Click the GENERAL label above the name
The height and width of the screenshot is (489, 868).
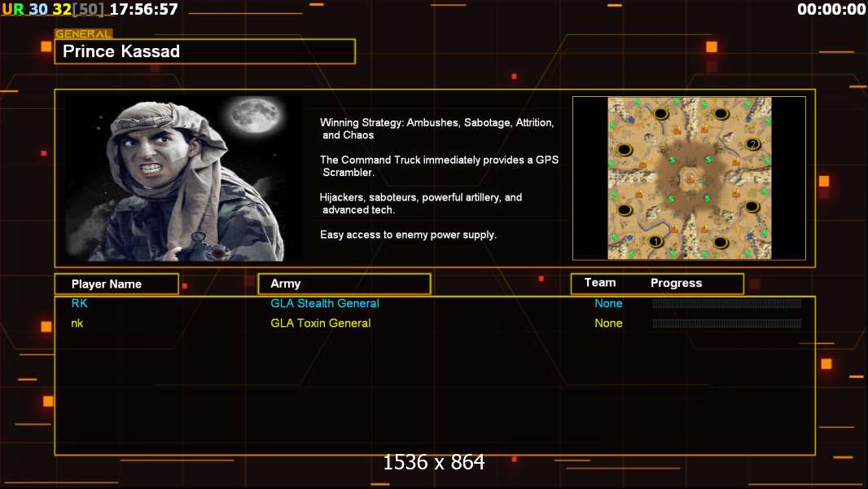tap(83, 33)
